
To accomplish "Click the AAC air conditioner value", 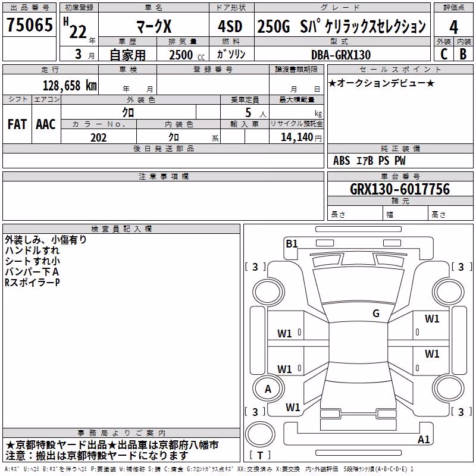I will click(46, 124).
